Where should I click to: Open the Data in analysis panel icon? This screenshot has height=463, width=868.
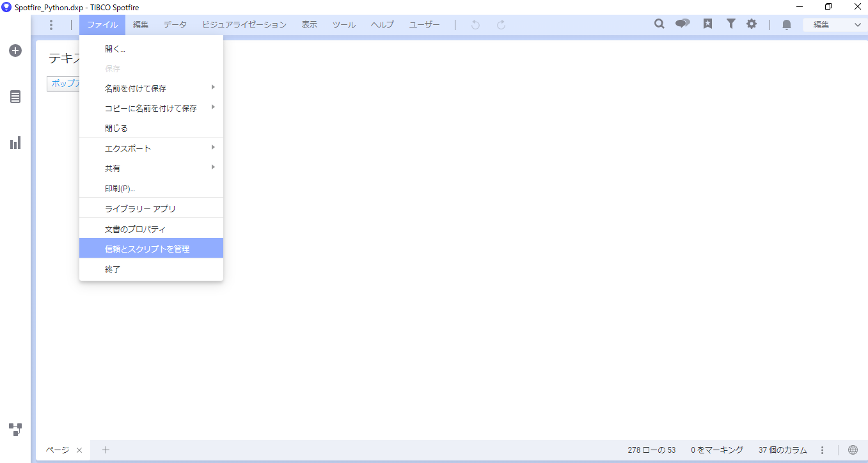[x=15, y=97]
